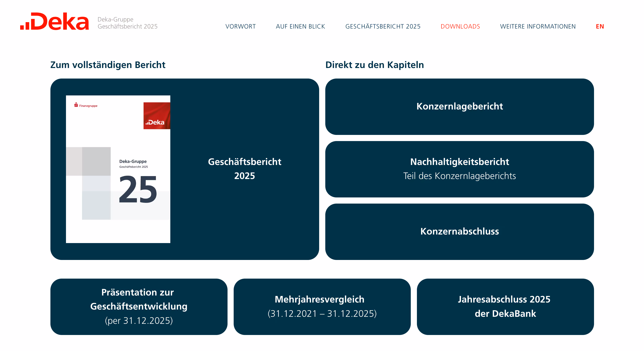Click the red Deka logo
This screenshot has width=644, height=351.
tap(54, 21)
